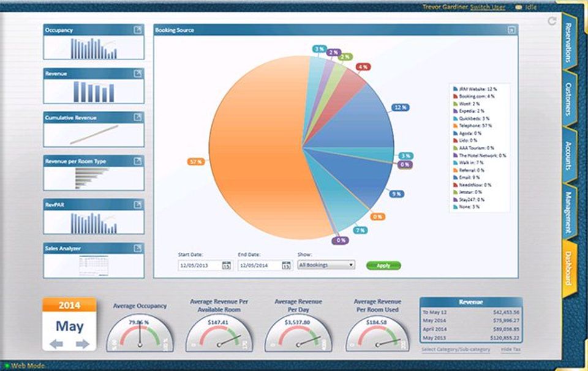588x371 pixels.
Task: Go to previous month with left arrow
Action: (x=56, y=343)
